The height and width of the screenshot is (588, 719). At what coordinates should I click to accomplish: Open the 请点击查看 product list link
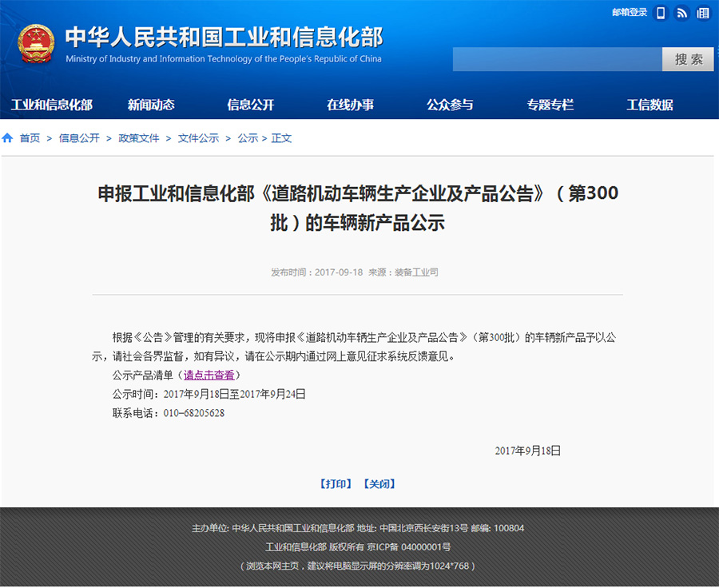(209, 375)
